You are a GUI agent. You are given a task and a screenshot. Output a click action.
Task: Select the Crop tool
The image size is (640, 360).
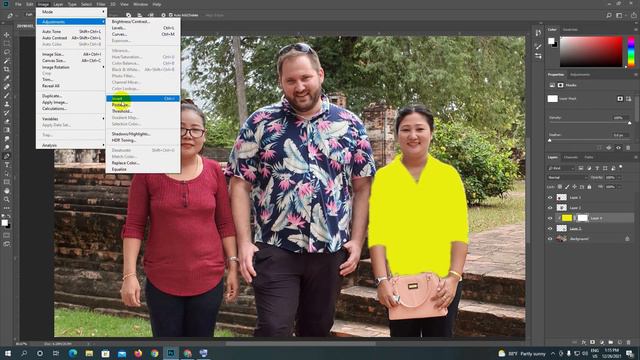click(x=7, y=69)
